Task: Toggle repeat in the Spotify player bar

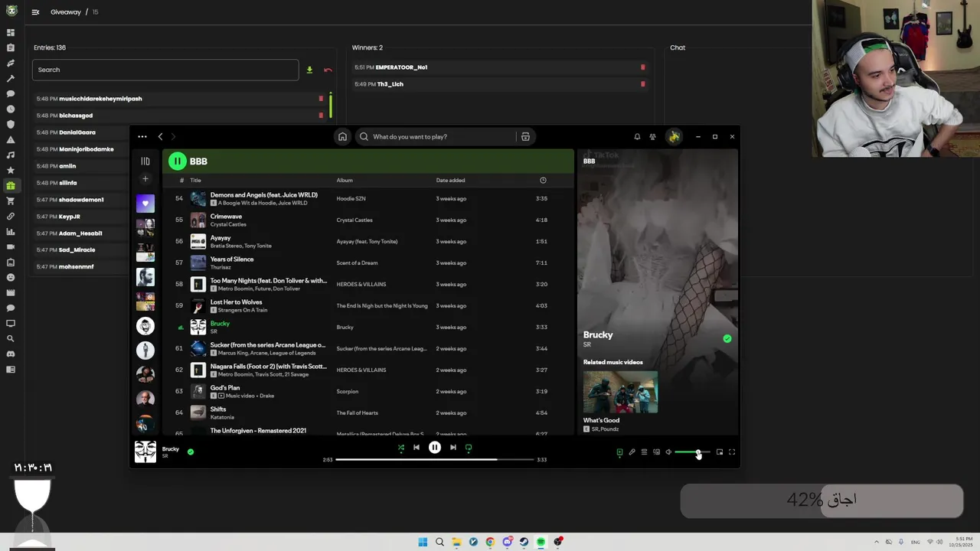Action: coord(469,448)
